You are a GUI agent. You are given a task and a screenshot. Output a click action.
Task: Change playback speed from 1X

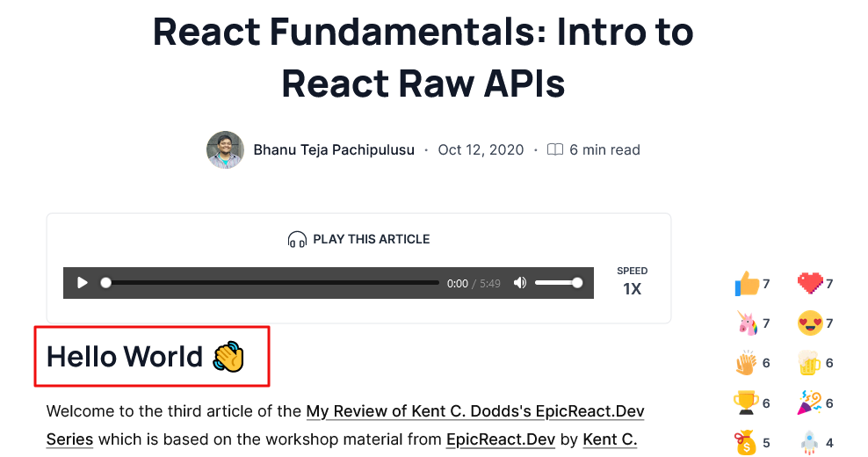pyautogui.click(x=632, y=288)
